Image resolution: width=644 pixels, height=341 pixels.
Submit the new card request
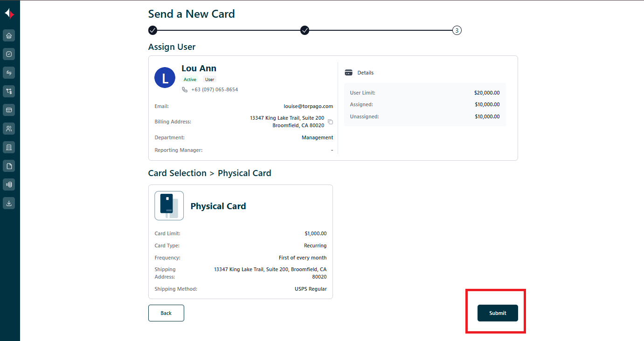498,313
